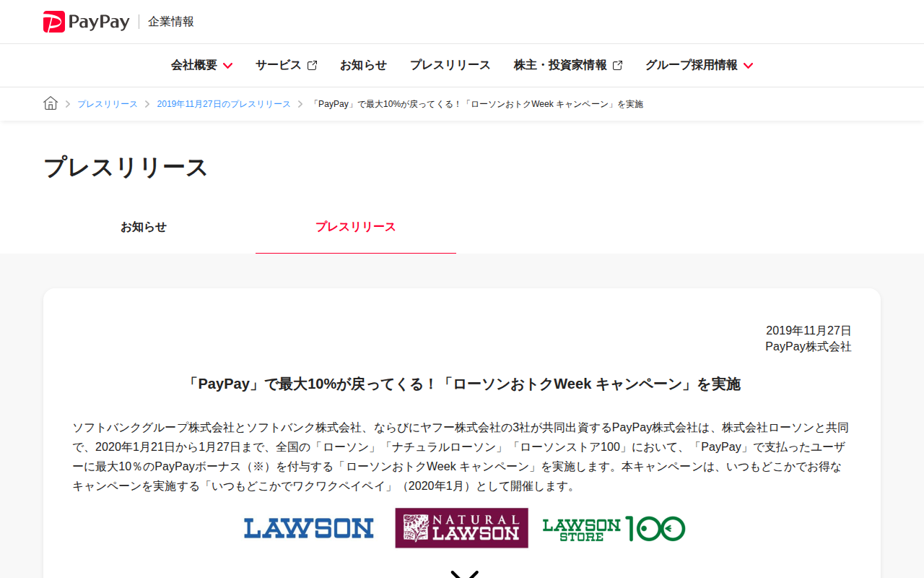Open the グループ採用情報 menu
Viewport: 924px width, 578px height.
tap(692, 65)
